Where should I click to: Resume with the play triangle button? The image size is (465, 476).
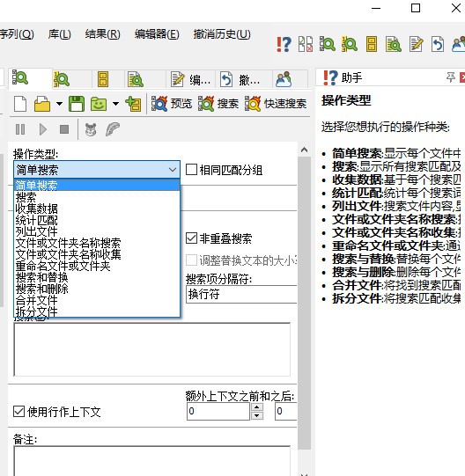[43, 129]
